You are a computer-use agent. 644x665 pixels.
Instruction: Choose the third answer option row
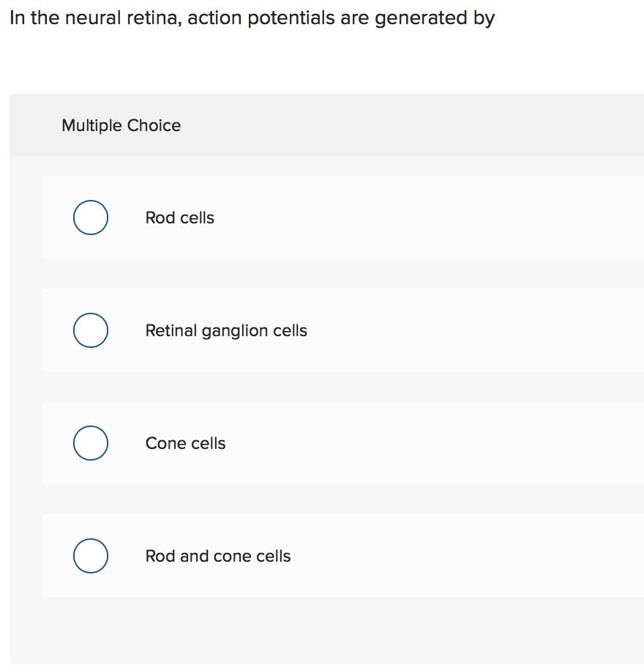pyautogui.click(x=322, y=443)
